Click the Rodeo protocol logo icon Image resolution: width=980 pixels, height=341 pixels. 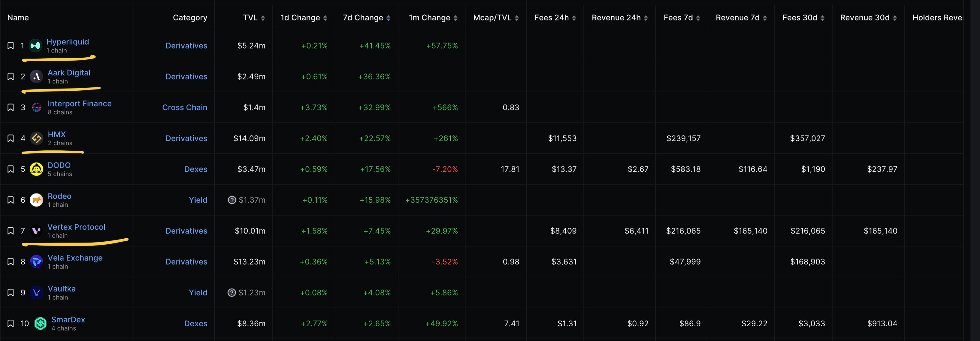[37, 200]
